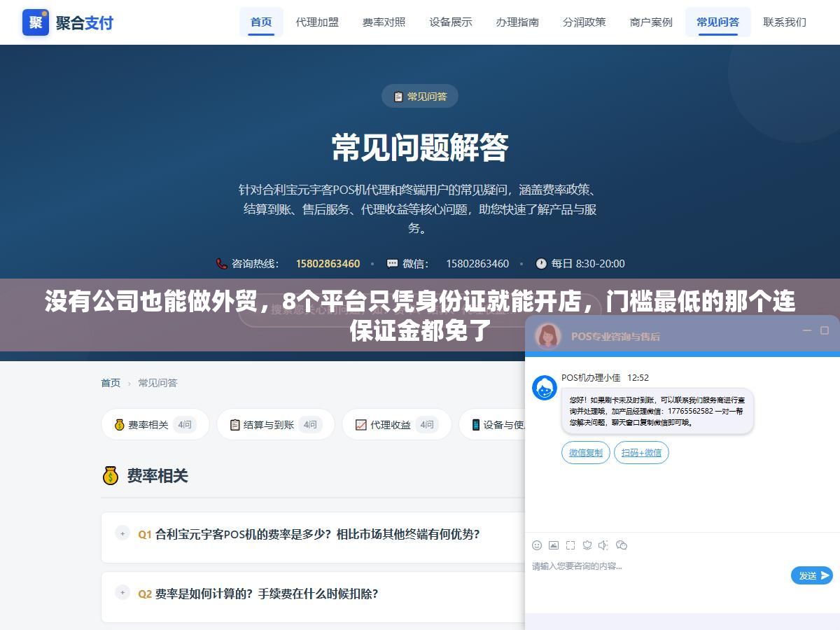The image size is (840, 630).
Task: Go to 代理加盟 page
Action: 317,22
